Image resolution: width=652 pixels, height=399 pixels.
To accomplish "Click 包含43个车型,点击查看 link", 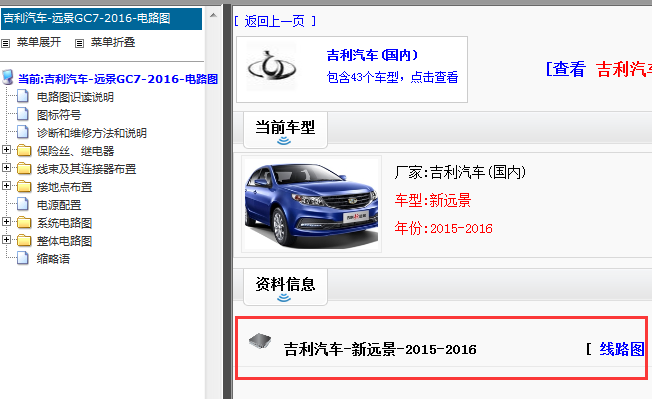I will (393, 77).
